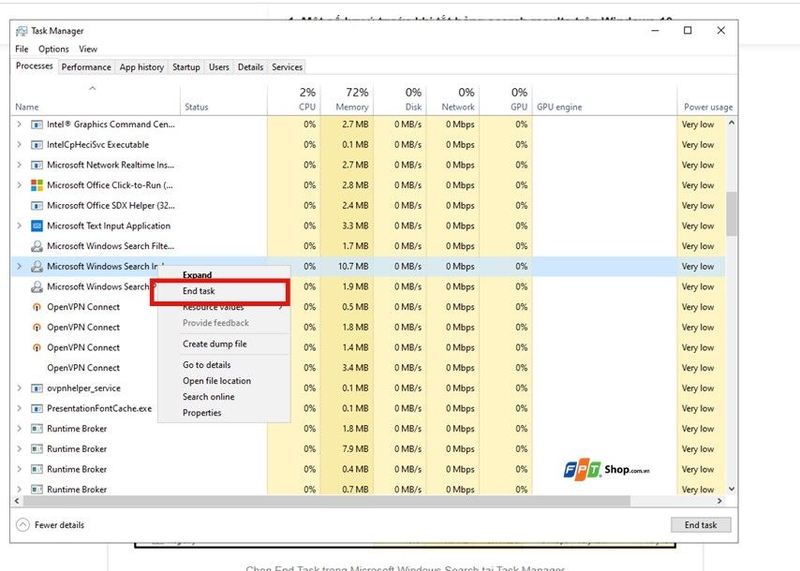
Task: Expand the PresentationFontCache.exe row
Action: tap(19, 409)
